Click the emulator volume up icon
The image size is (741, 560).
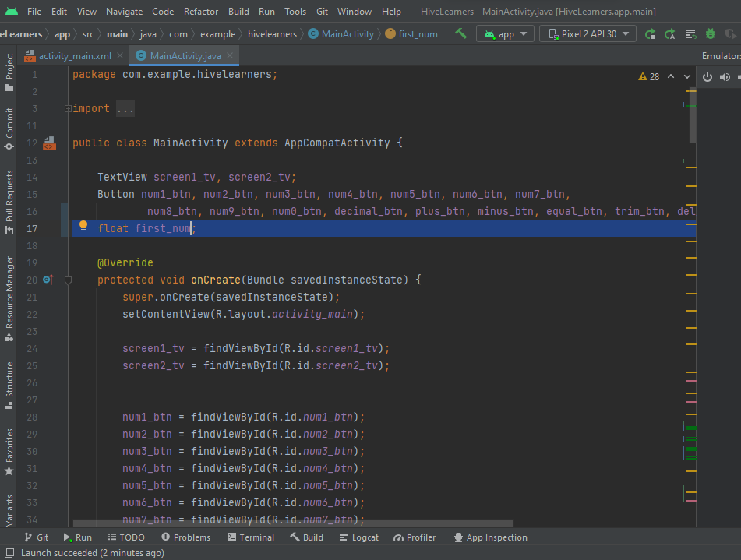(725, 77)
